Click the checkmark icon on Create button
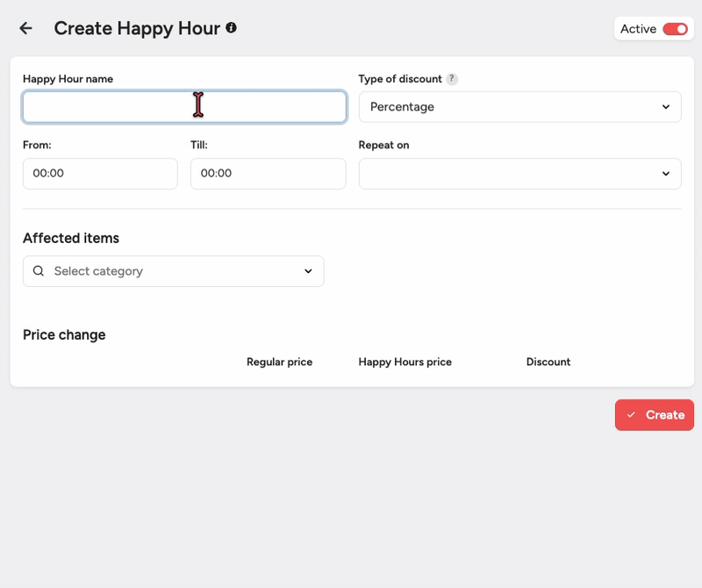702x588 pixels. coord(631,415)
